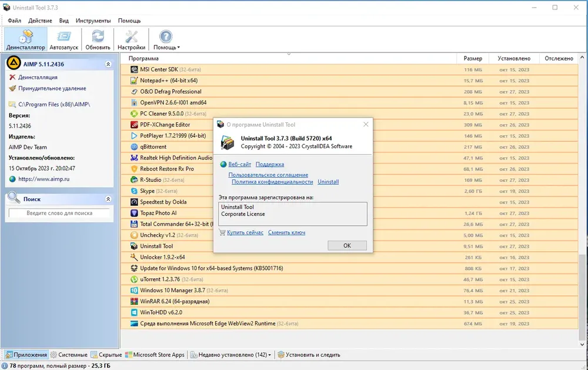Select the O&O Defrag Professional icon
Screen dimensions: 588x370
pos(134,92)
